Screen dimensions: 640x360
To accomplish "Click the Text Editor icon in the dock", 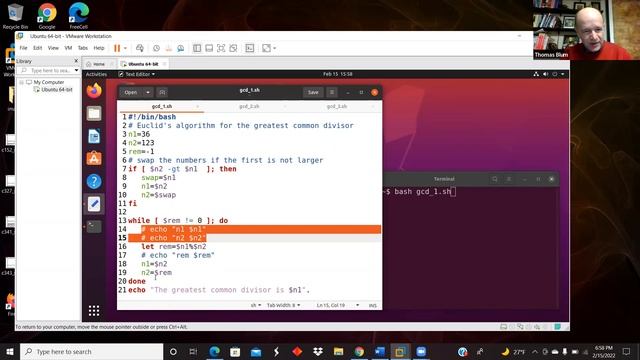I will tap(94, 204).
